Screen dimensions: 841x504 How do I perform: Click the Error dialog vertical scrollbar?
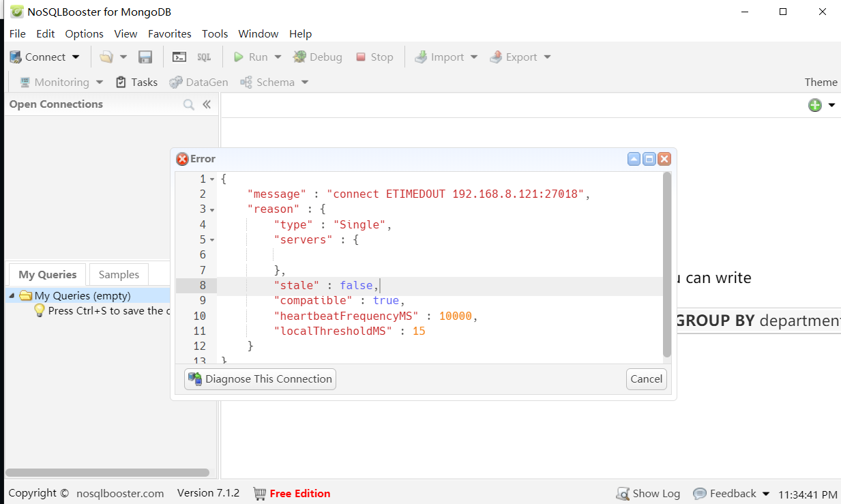(x=667, y=265)
